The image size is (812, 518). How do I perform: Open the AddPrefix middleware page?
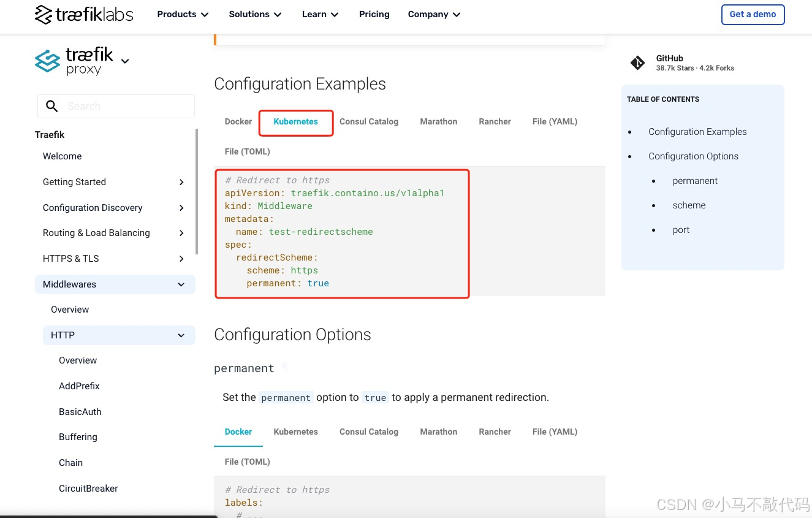79,386
